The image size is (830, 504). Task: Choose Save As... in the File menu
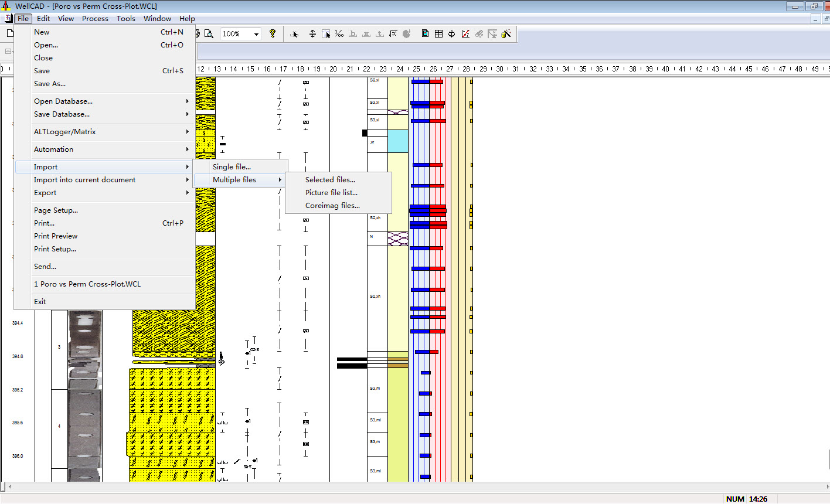pyautogui.click(x=105, y=84)
